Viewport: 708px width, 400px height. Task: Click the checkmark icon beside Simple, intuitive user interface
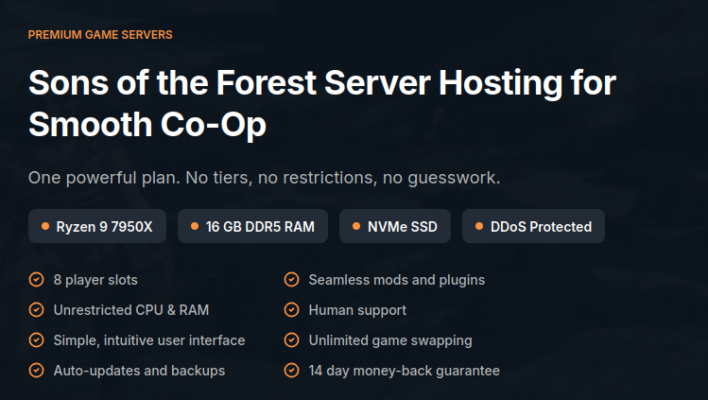coord(37,340)
